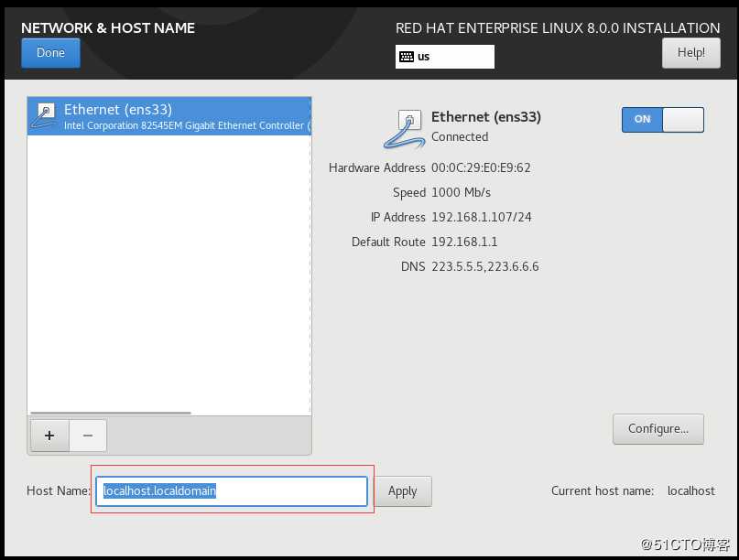Image resolution: width=739 pixels, height=560 pixels.
Task: Click the DNS value 223.5.5.5,223.6.6.6
Action: pos(485,266)
